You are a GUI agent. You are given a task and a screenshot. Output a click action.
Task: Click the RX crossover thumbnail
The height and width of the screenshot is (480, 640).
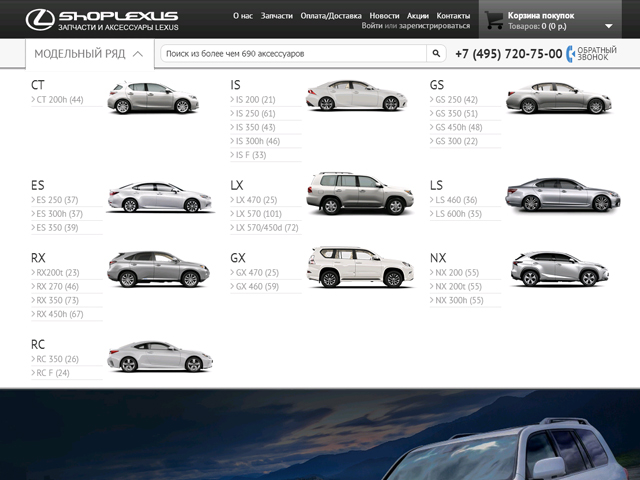158,269
